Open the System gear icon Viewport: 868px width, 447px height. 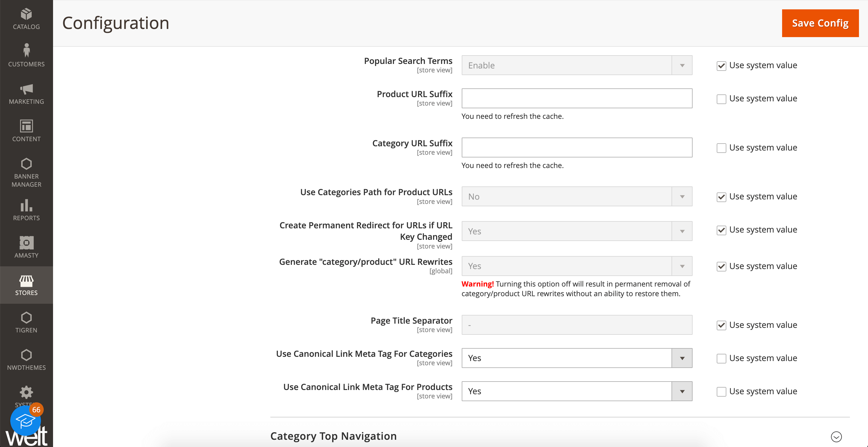pyautogui.click(x=26, y=392)
